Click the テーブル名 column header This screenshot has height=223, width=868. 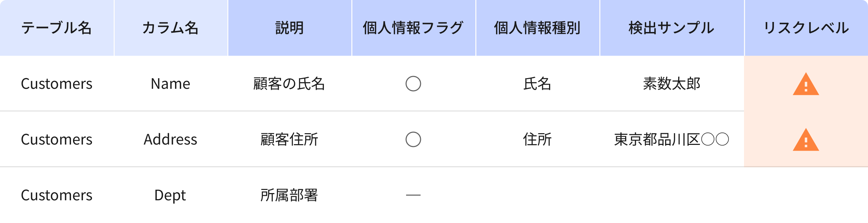(56, 28)
